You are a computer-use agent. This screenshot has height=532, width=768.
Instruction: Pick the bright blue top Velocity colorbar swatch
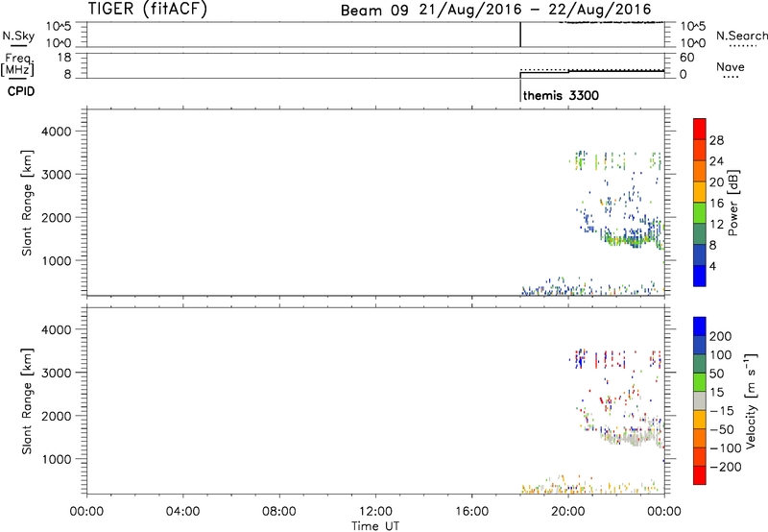click(700, 326)
